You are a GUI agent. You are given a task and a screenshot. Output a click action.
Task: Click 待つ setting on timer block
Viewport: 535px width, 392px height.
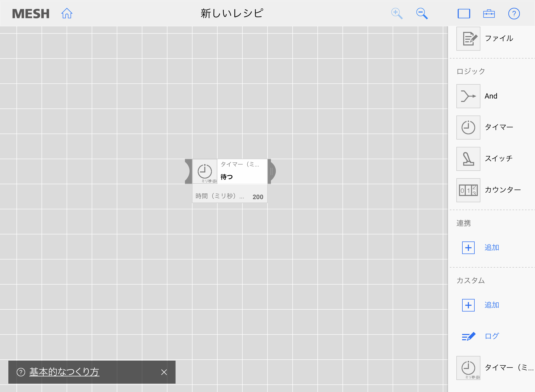coord(227,177)
